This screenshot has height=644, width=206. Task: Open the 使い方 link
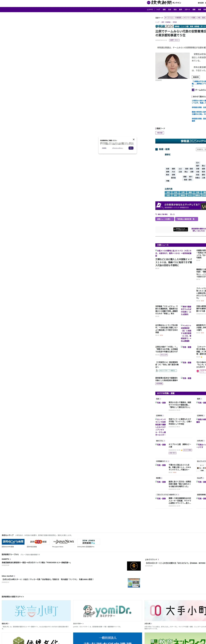point(173,214)
